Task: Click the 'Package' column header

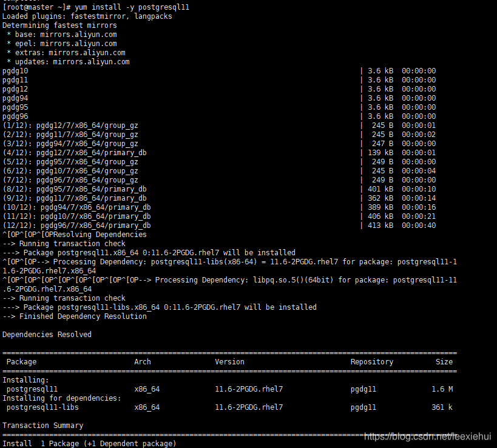Action: [22, 362]
